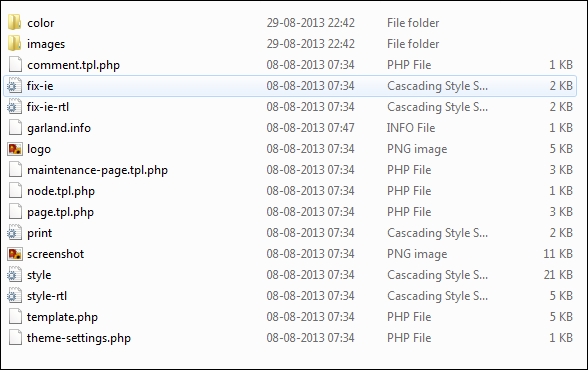Select the style CSS file icon
Image resolution: width=588 pixels, height=370 pixels.
(x=14, y=275)
